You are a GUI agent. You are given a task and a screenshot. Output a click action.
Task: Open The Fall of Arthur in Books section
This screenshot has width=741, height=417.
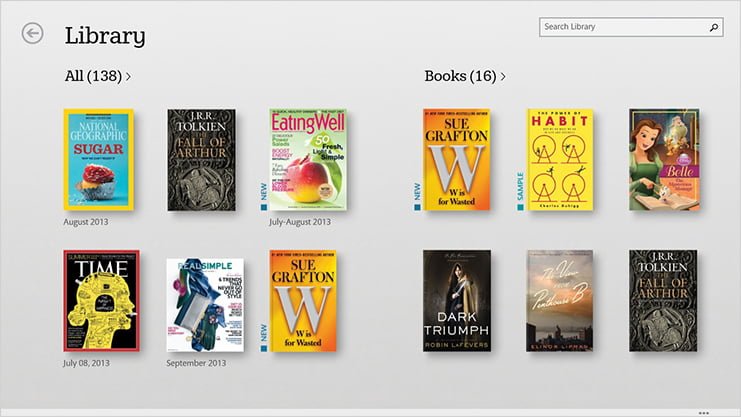point(663,300)
